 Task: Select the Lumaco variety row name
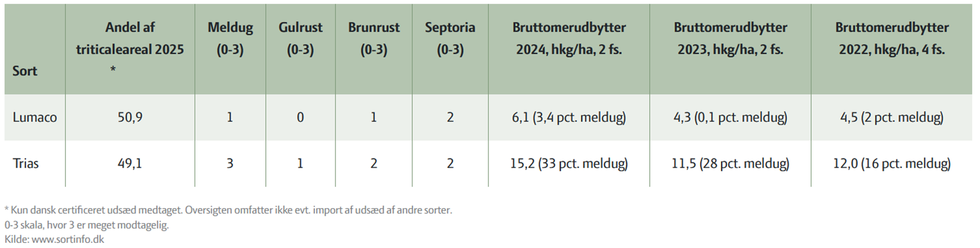35,118
